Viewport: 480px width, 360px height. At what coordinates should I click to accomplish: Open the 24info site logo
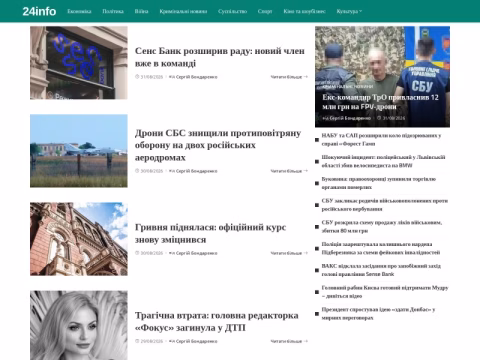pyautogui.click(x=39, y=11)
